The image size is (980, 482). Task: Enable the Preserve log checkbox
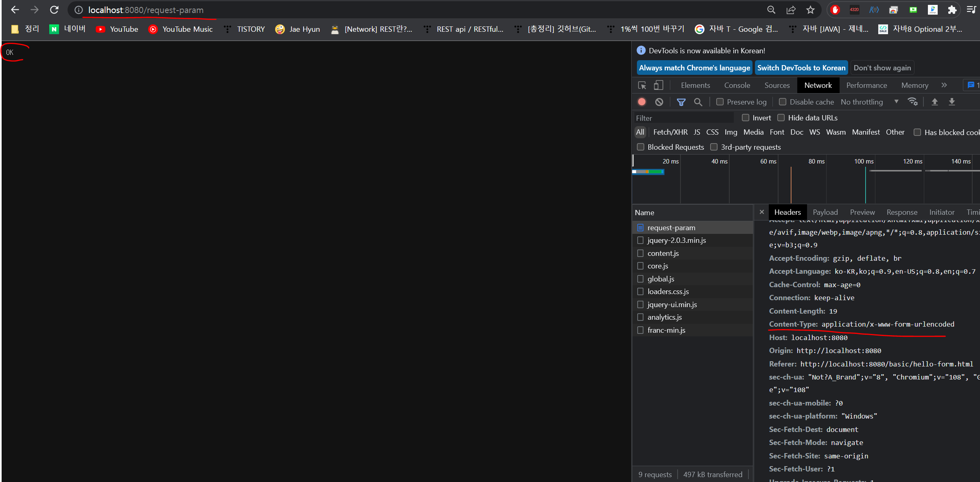(720, 102)
